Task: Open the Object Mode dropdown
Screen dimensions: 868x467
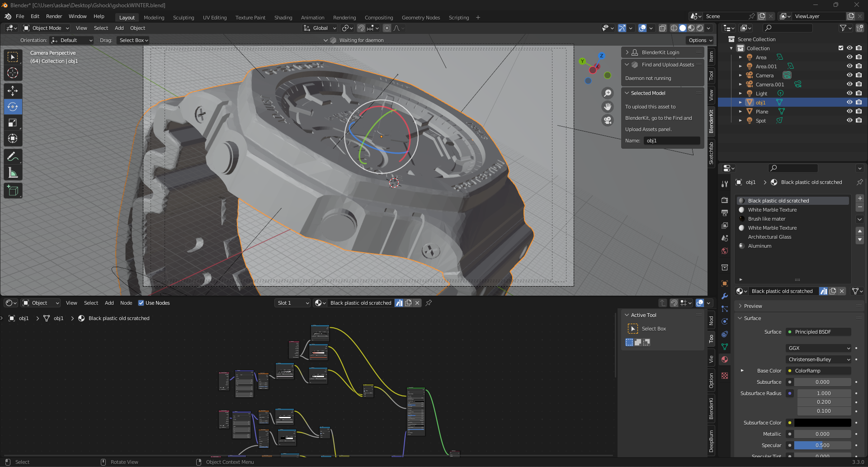Action: pos(46,28)
